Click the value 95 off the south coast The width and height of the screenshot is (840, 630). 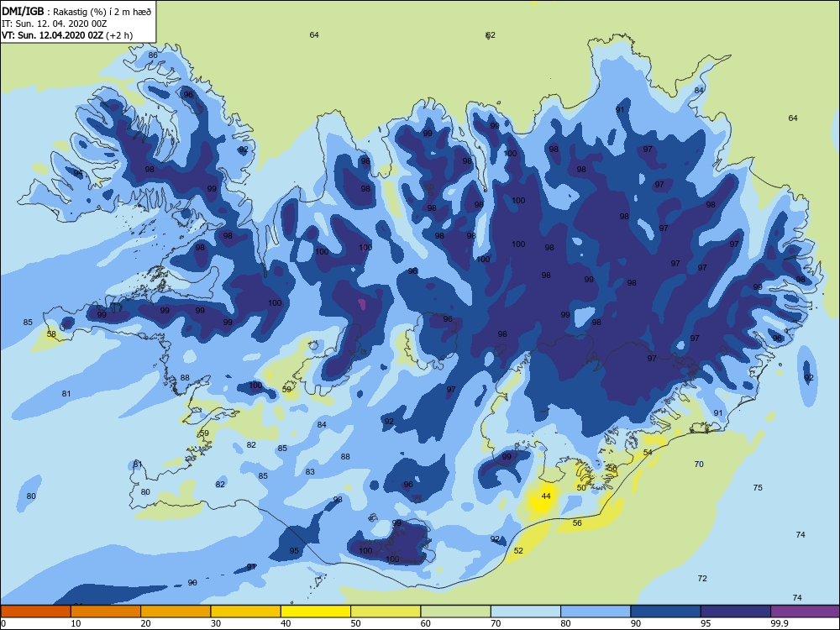[x=294, y=551]
